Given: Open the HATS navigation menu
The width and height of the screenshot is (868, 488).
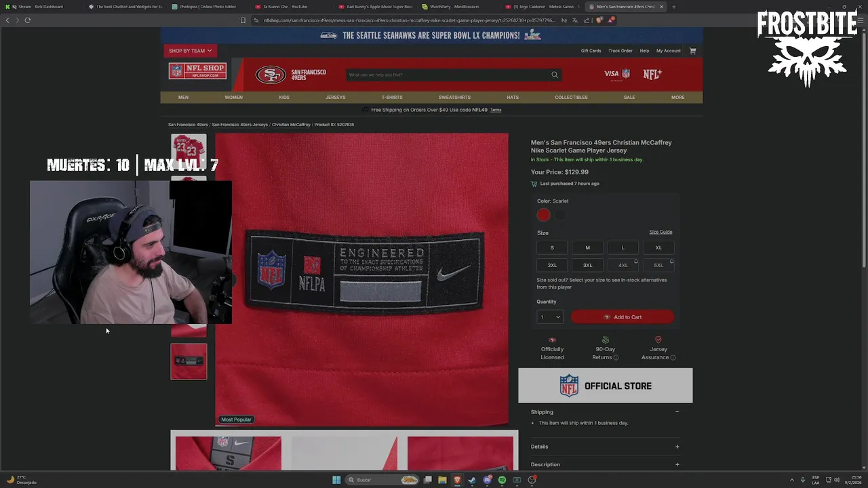Looking at the screenshot, I should coord(513,97).
